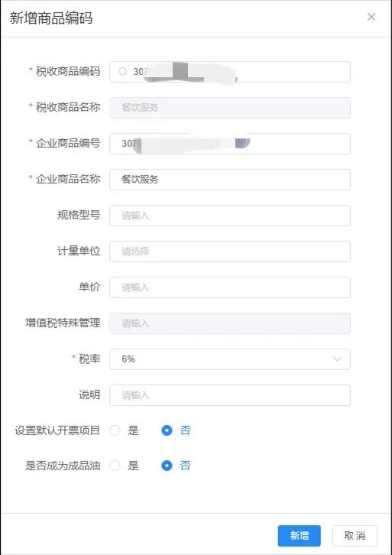Click the blue 新增 button
The height and width of the screenshot is (555, 392).
(300, 536)
